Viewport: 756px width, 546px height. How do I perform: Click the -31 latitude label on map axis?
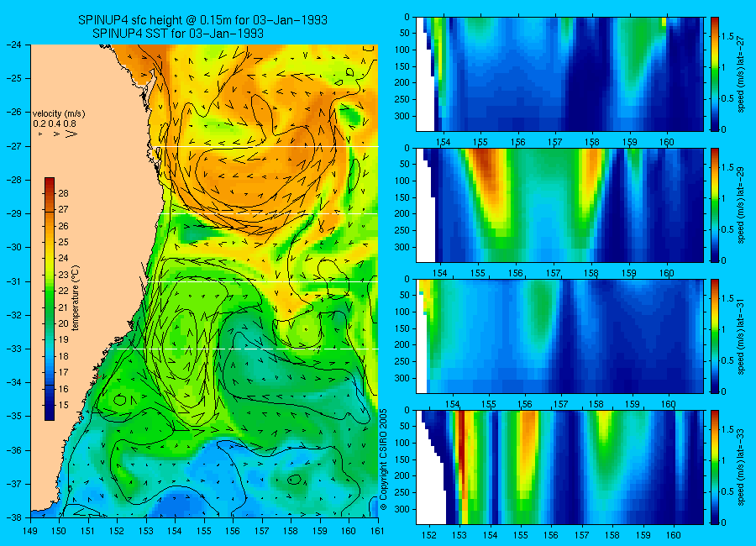(15, 281)
